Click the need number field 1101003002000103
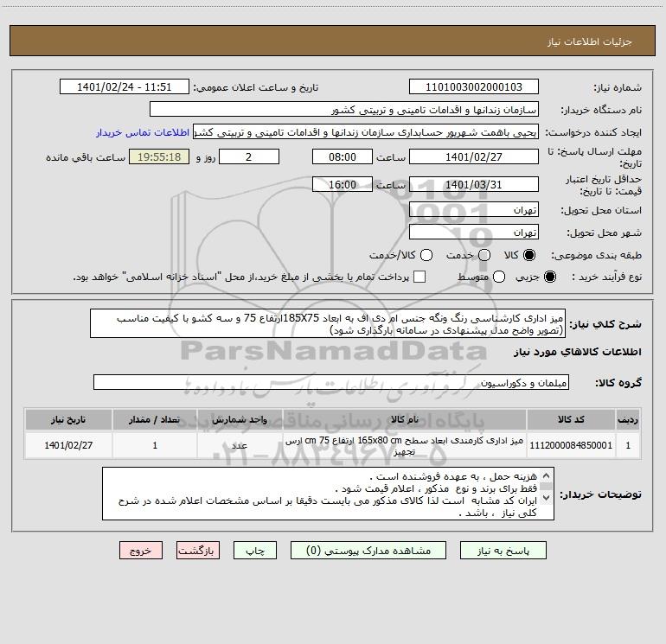Image resolution: width=666 pixels, height=644 pixels. [x=474, y=87]
